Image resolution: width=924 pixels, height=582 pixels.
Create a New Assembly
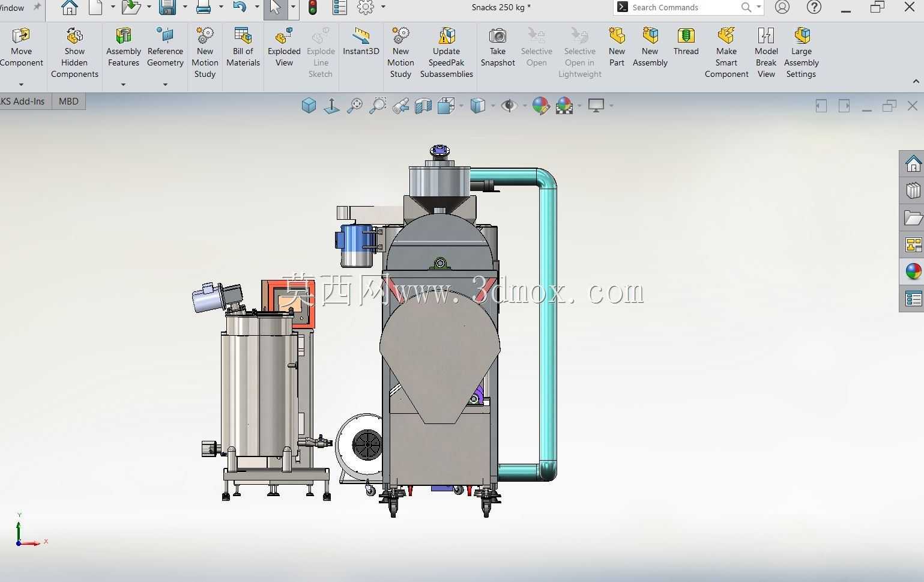tap(650, 47)
